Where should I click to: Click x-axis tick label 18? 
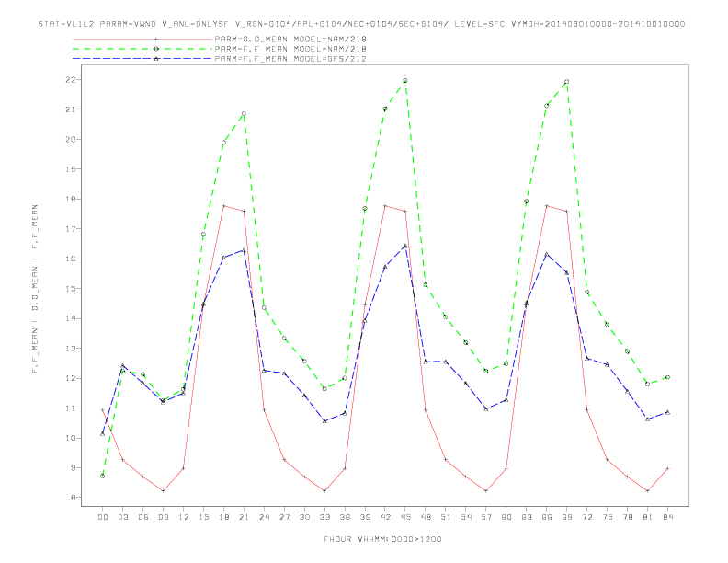point(223,517)
